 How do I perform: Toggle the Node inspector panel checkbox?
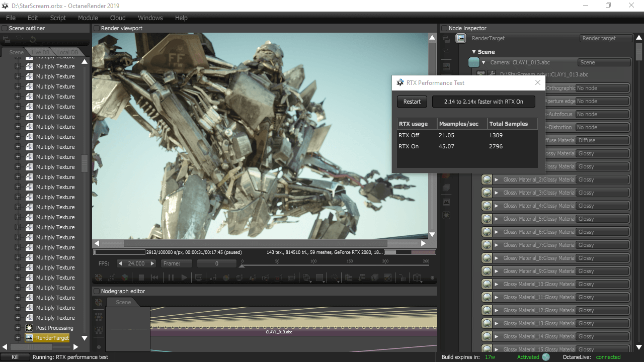point(444,28)
